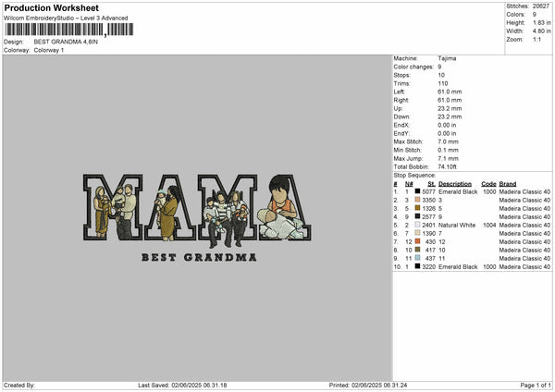This screenshot has height=392, width=555.
Task: Click the Min Stitch value 0.1 mm
Action: (448, 150)
